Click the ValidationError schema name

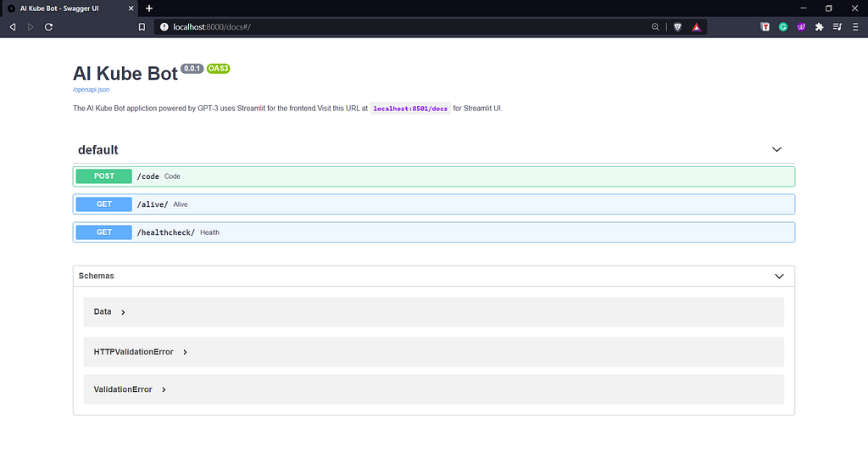[x=123, y=389]
